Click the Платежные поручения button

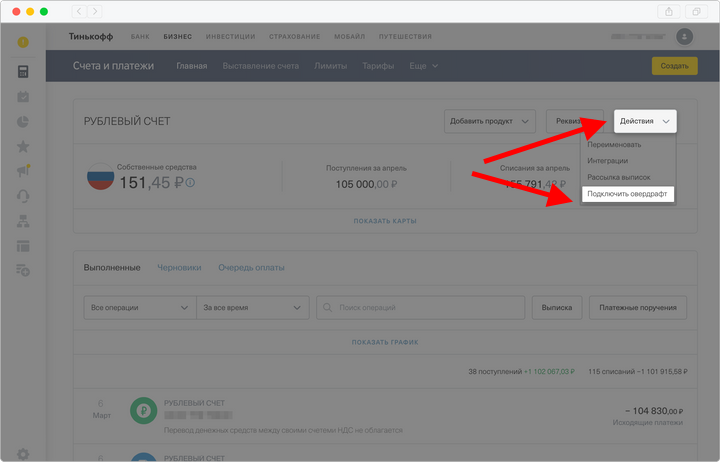point(638,307)
